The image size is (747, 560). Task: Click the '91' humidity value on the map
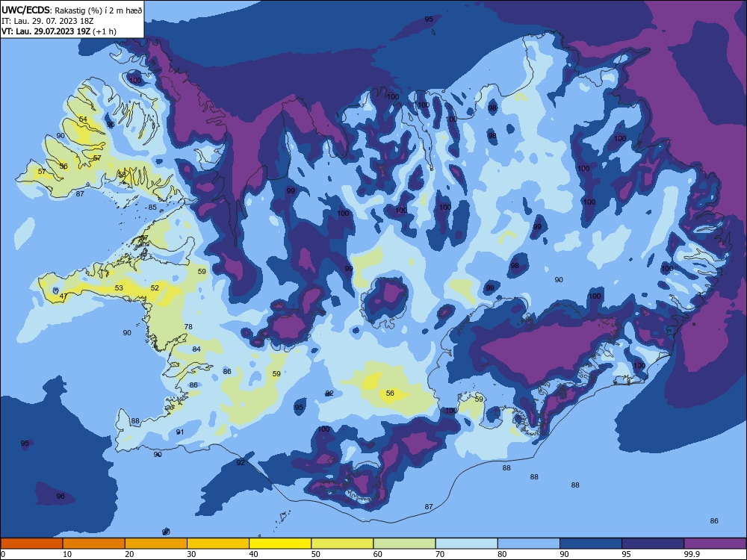[179, 432]
